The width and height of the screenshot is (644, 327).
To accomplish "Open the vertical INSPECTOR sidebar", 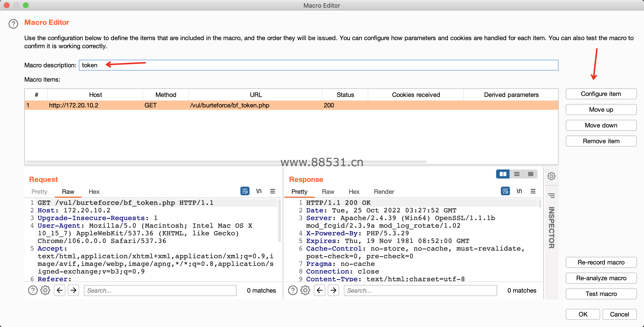I will point(551,228).
